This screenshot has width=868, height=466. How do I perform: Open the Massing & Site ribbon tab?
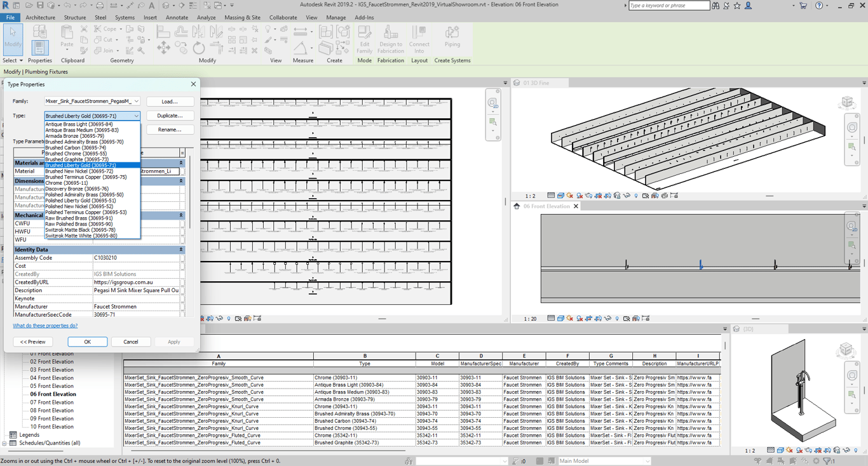pyautogui.click(x=242, y=18)
